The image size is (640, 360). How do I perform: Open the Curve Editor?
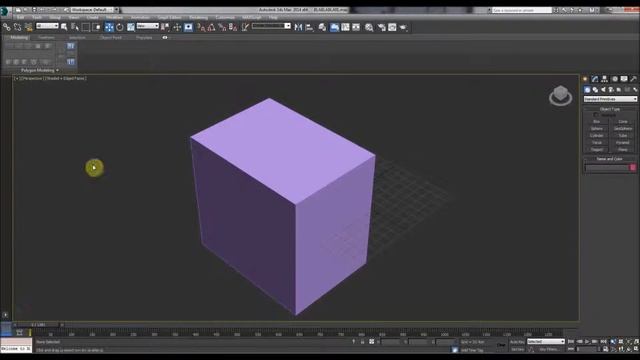coord(345,27)
